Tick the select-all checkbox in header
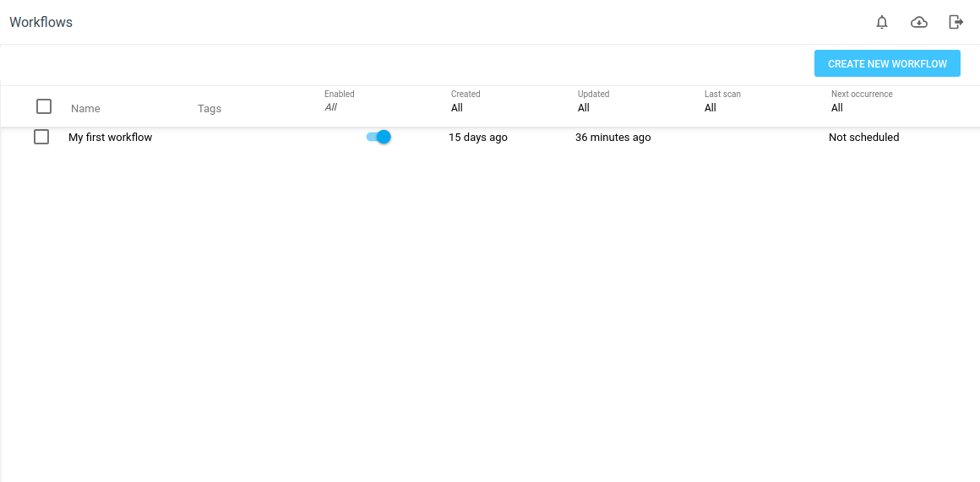This screenshot has height=482, width=980. coord(44,106)
